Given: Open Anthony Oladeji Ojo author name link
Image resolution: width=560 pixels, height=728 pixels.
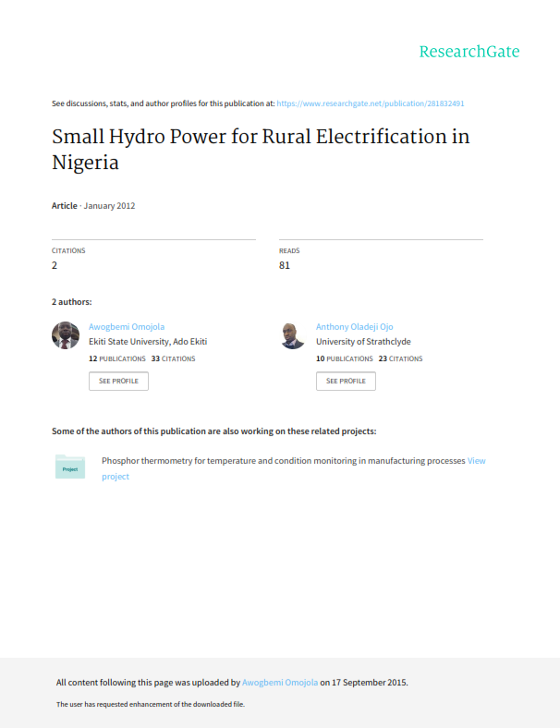Looking at the screenshot, I should click(355, 327).
